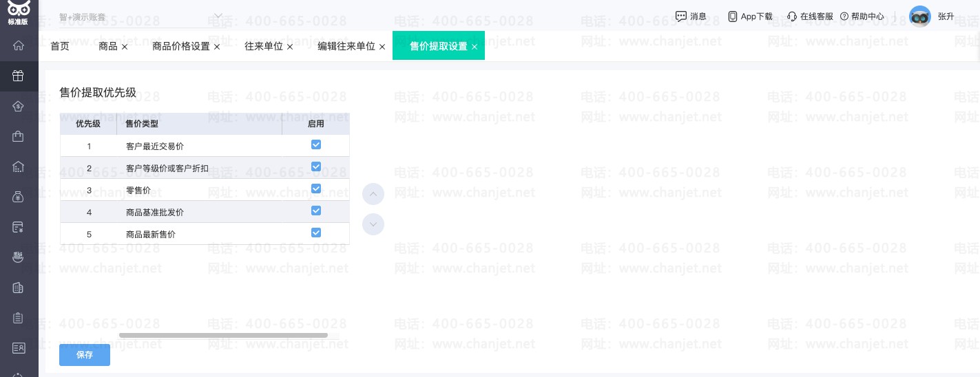Viewport: 980px width, 377px height.
Task: Open the 在线客服 link
Action: (817, 16)
